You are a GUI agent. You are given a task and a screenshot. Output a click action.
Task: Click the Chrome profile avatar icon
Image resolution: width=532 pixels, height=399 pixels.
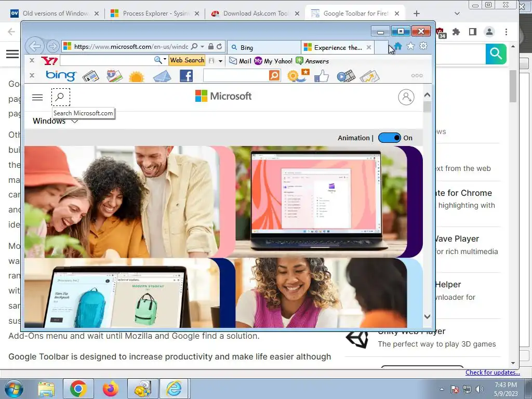tap(489, 32)
